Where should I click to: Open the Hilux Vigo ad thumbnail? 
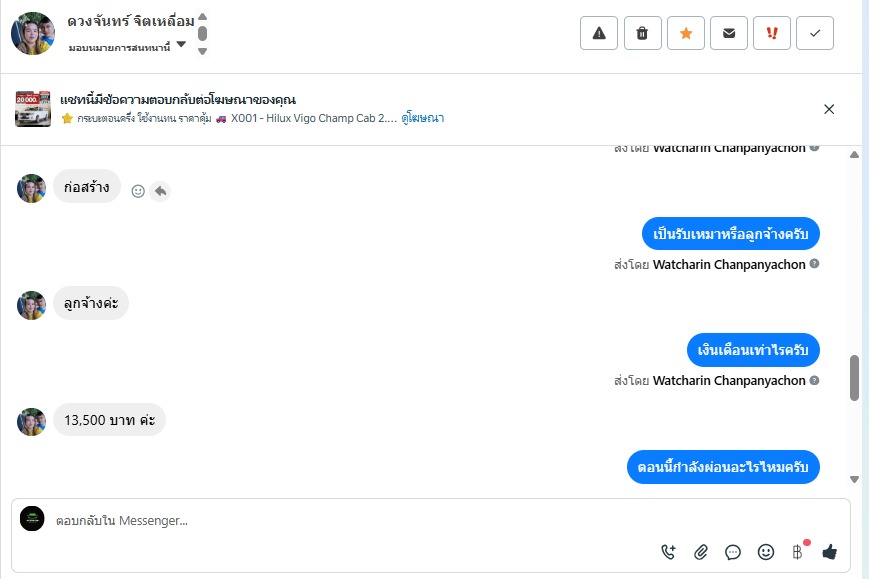coord(33,109)
